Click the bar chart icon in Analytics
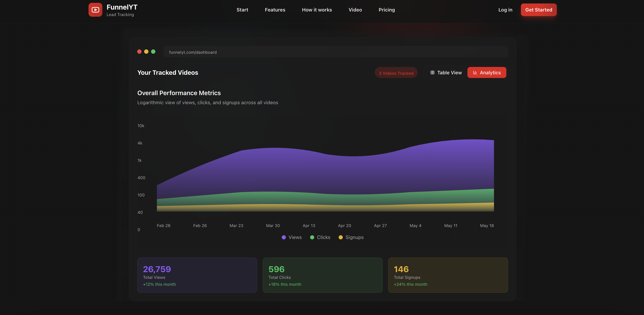The width and height of the screenshot is (644, 315). 475,73
